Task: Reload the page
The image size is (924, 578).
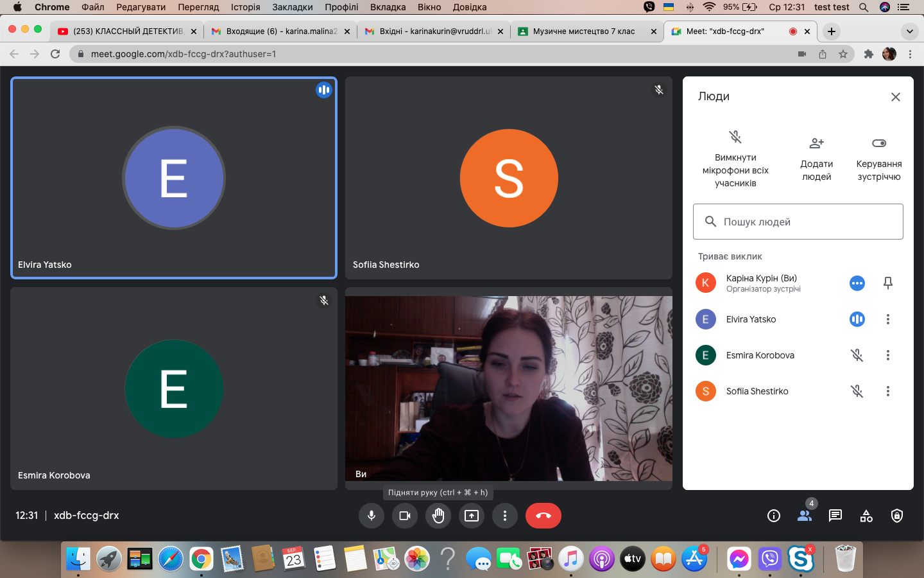Action: coord(55,54)
